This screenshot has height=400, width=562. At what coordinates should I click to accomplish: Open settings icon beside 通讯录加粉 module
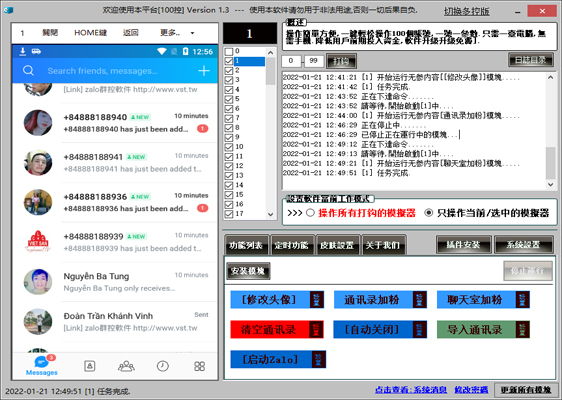click(420, 300)
